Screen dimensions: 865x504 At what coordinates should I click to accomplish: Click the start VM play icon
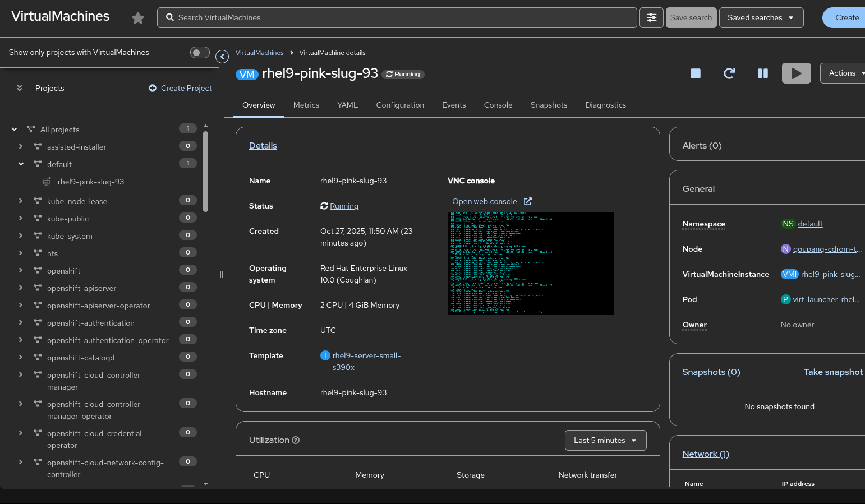[x=796, y=73]
